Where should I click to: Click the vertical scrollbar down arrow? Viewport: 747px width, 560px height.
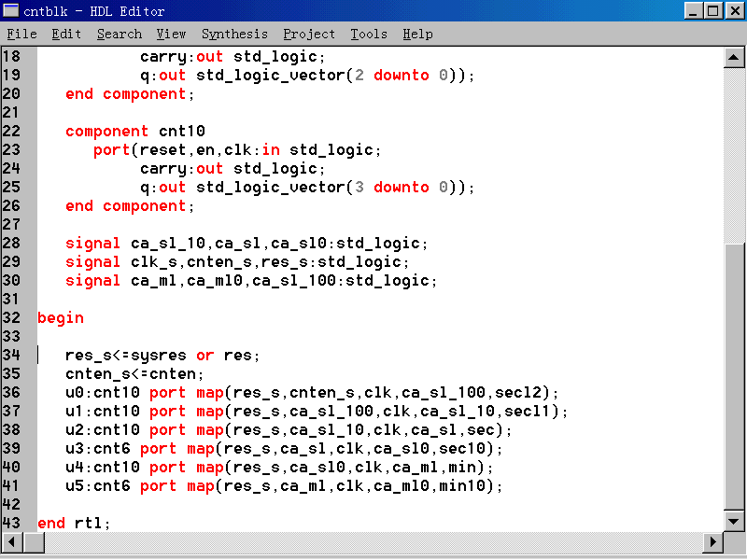734,521
